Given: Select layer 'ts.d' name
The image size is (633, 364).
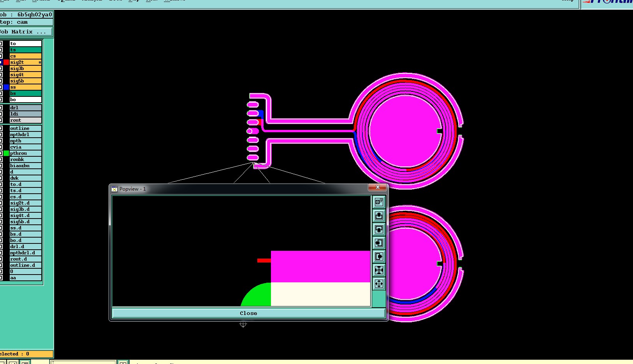Looking at the screenshot, I should (x=25, y=191).
